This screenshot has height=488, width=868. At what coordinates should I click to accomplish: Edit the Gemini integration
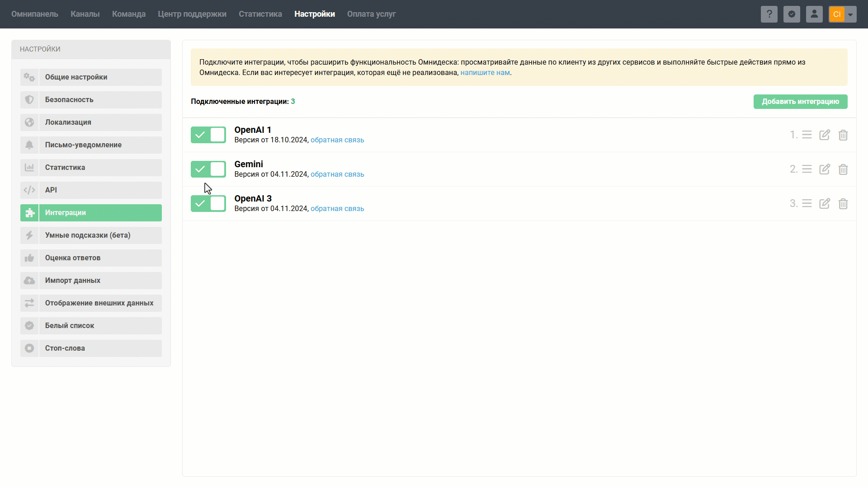point(825,169)
